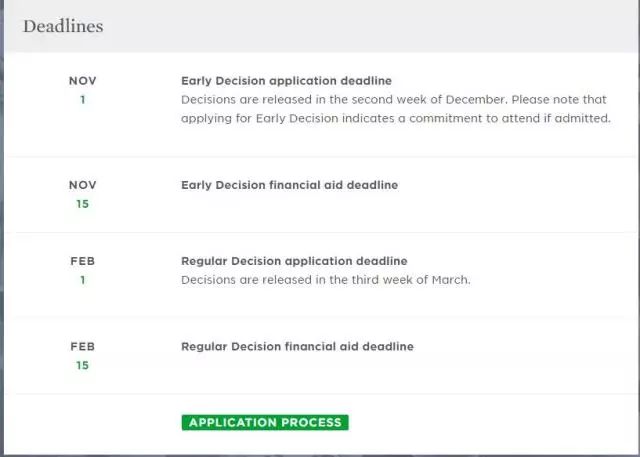Open the Application Process button

[x=265, y=422]
